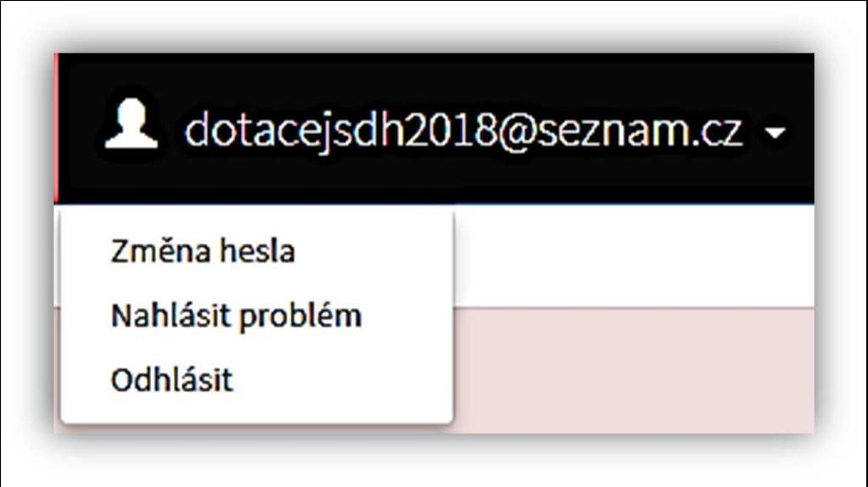Collapse menu using the white caret arrow
The image size is (868, 487).
click(775, 132)
